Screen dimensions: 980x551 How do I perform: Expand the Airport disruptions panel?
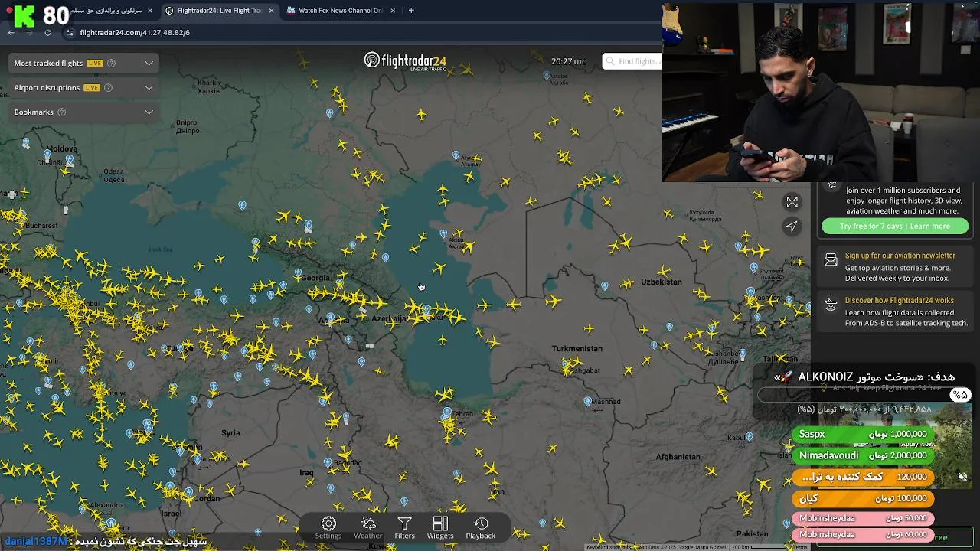coord(149,87)
